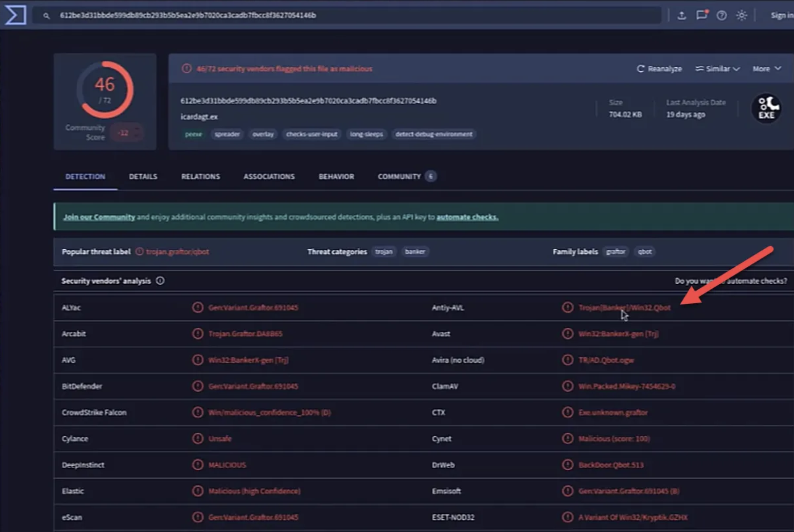Screen dimensions: 794x532
Task: Click the file size value 704.02 KB
Action: click(625, 114)
